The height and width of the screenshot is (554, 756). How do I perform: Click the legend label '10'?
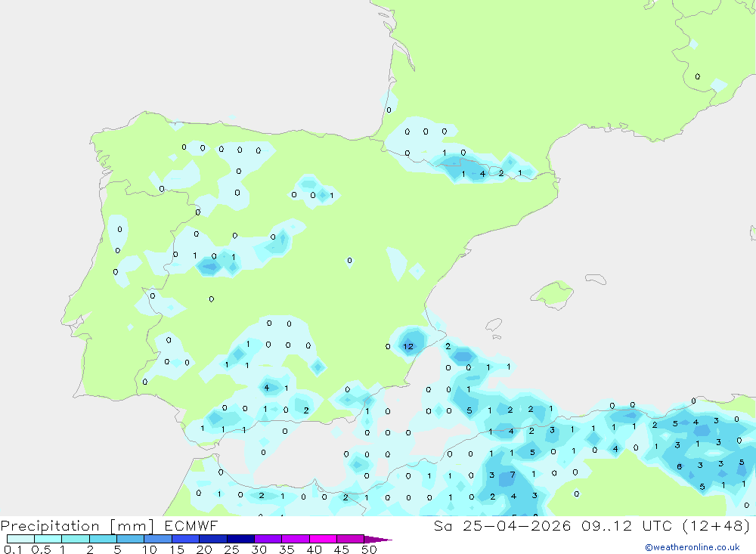click(150, 549)
